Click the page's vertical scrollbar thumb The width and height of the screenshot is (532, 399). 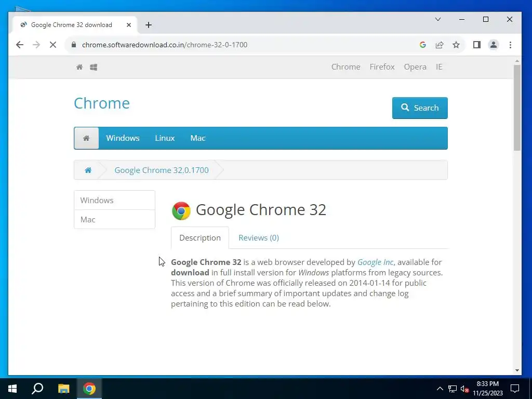[517, 107]
